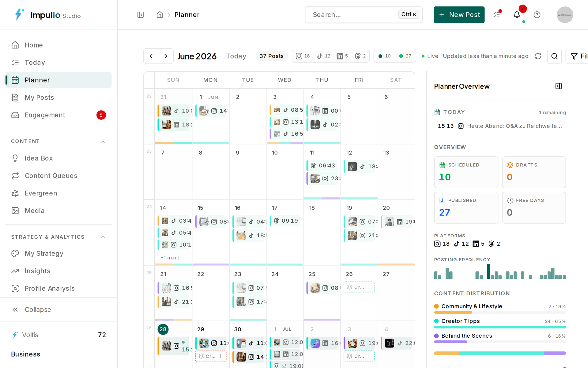Open My Posts in sidebar
Screen dimensions: 588x368
pos(58,98)
